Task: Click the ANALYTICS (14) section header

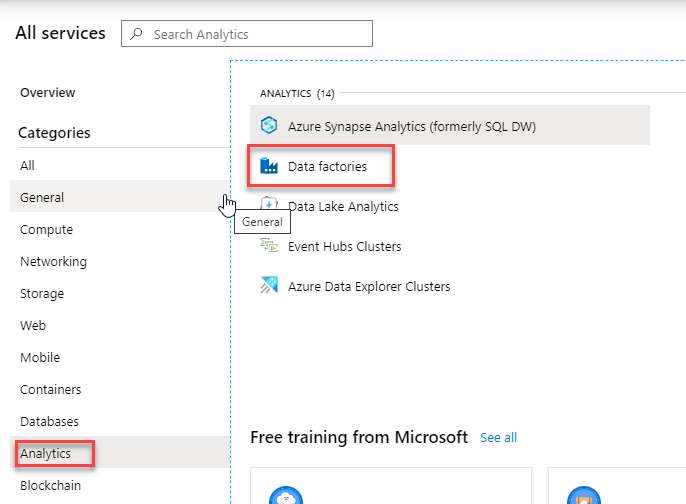Action: 297,93
